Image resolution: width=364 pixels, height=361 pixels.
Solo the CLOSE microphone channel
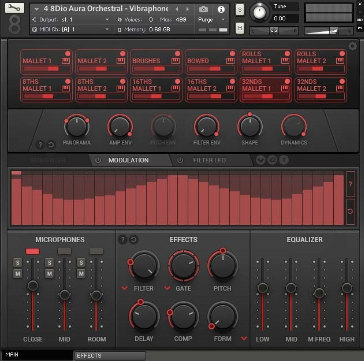18,263
